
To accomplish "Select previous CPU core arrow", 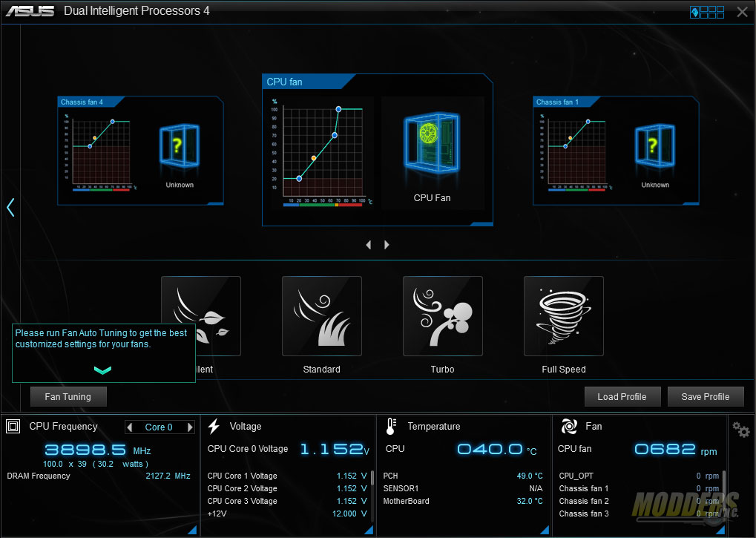I will (129, 427).
